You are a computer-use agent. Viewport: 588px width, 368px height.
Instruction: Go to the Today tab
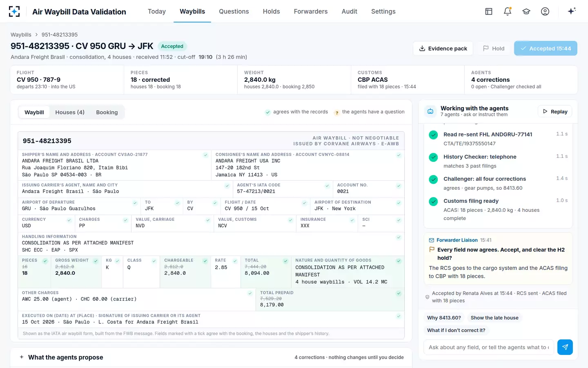(157, 11)
